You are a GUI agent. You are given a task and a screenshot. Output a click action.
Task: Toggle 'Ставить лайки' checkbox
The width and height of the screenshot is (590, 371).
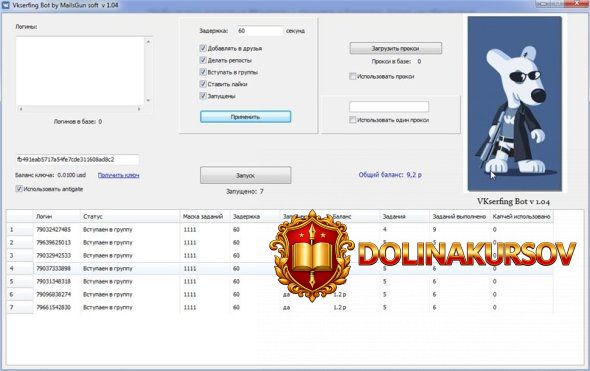coord(203,84)
